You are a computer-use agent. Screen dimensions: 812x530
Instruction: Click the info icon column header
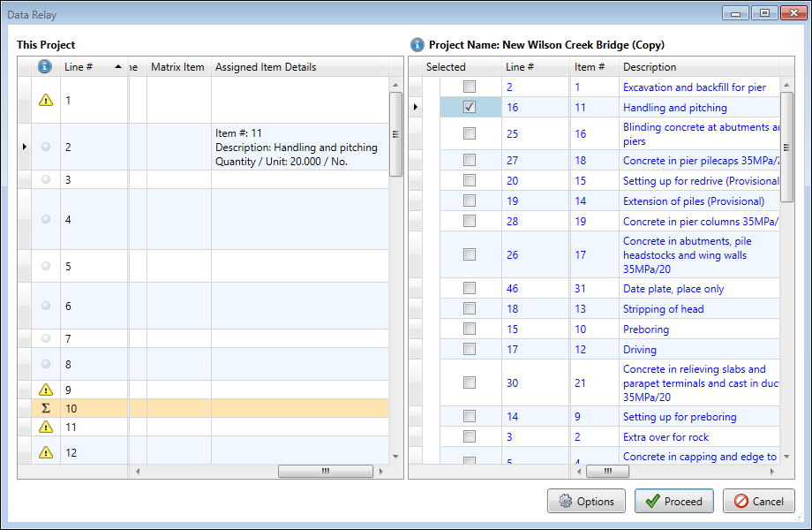point(45,67)
